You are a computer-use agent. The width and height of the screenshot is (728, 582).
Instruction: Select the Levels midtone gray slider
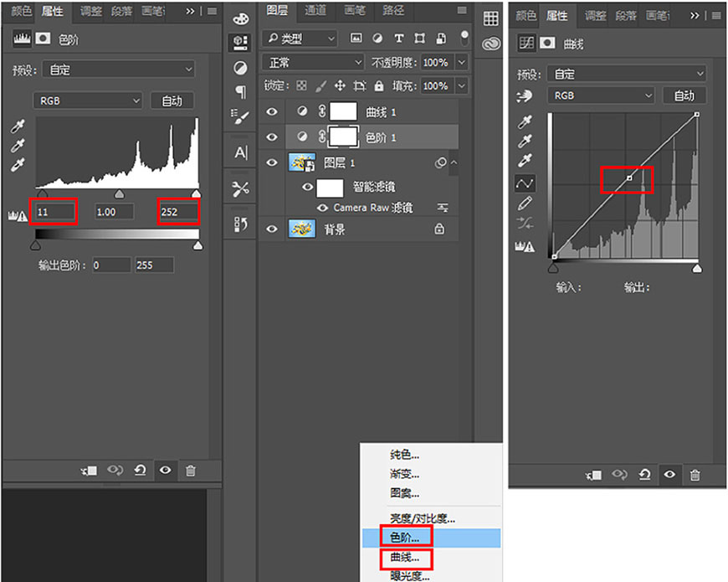[x=120, y=193]
